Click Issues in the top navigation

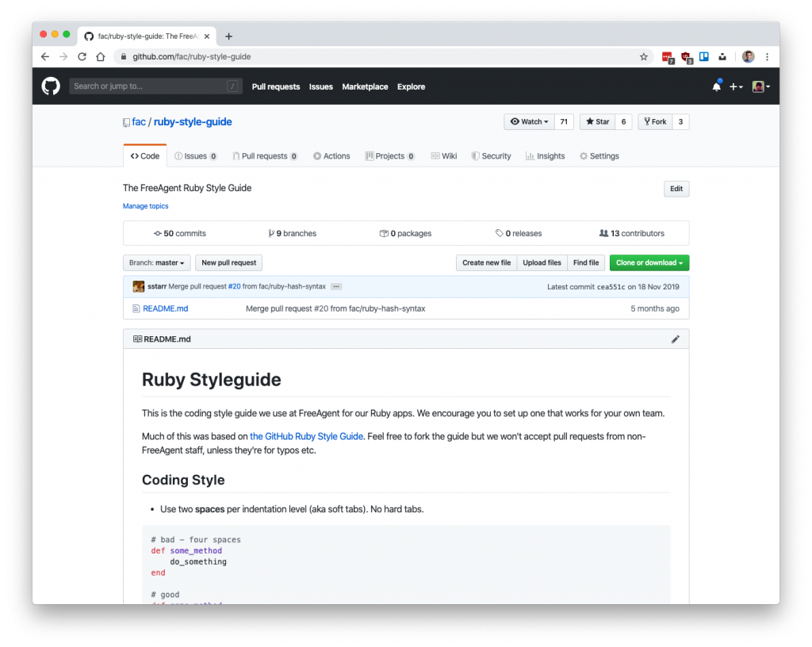pos(321,87)
